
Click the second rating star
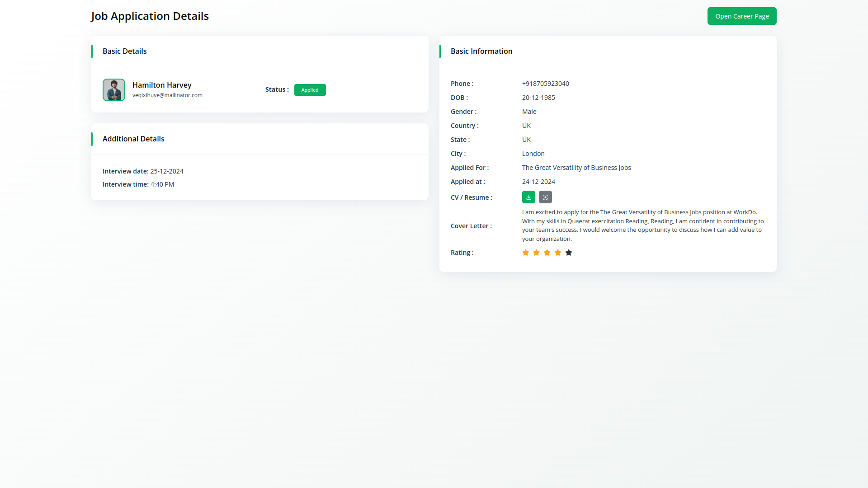pos(536,253)
